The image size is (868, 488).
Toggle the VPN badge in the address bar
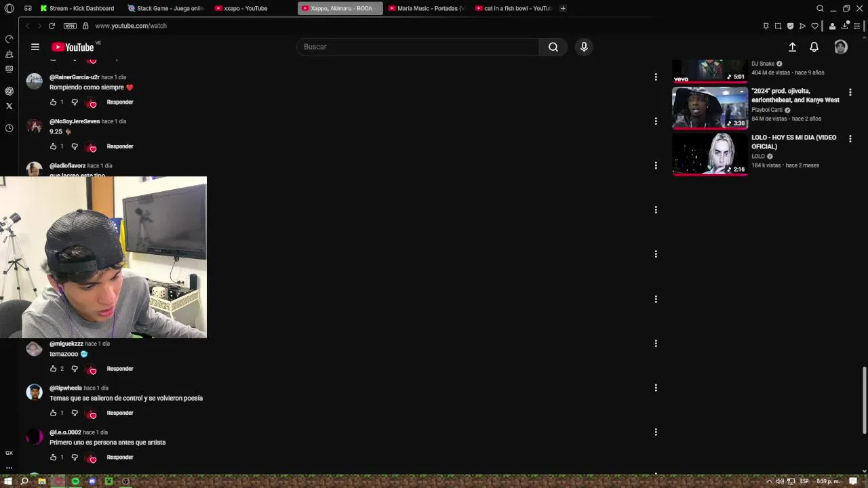[x=70, y=26]
